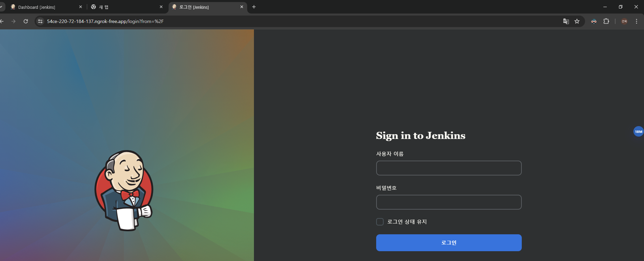The width and height of the screenshot is (644, 261).
Task: Bookmark this page with star icon
Action: [577, 21]
